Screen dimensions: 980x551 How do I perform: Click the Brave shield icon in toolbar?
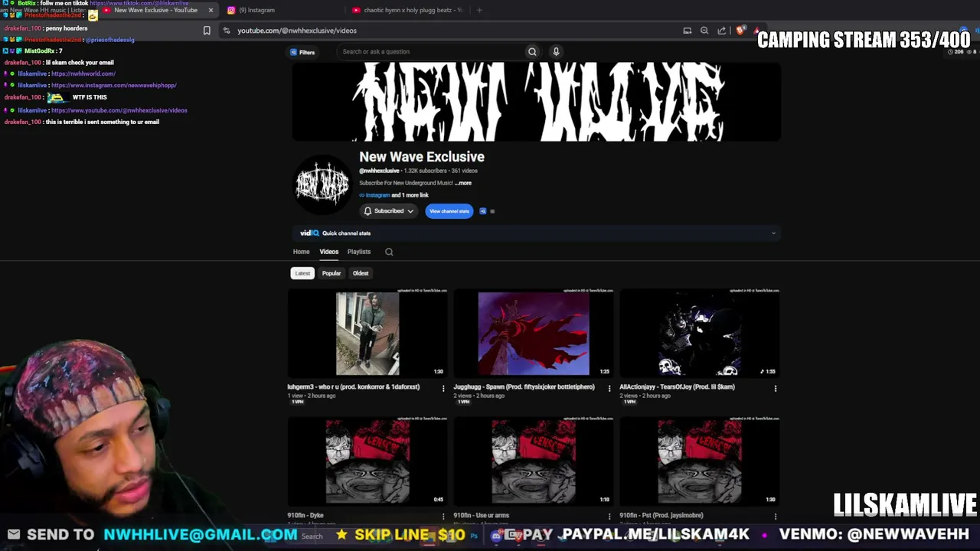click(x=740, y=31)
